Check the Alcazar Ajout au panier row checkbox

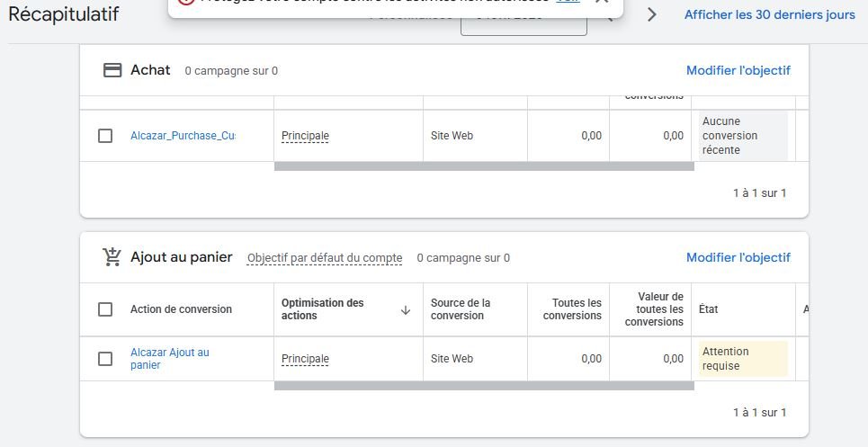pos(105,359)
